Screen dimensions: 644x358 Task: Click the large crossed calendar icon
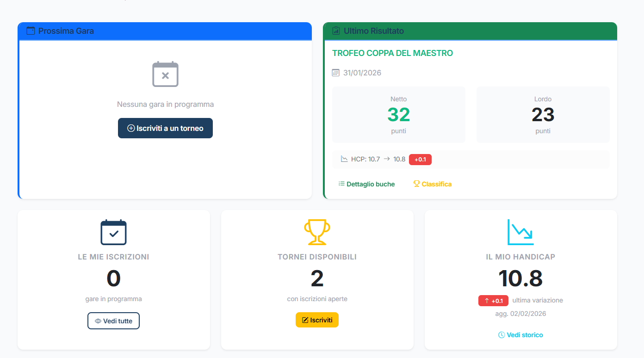(165, 74)
